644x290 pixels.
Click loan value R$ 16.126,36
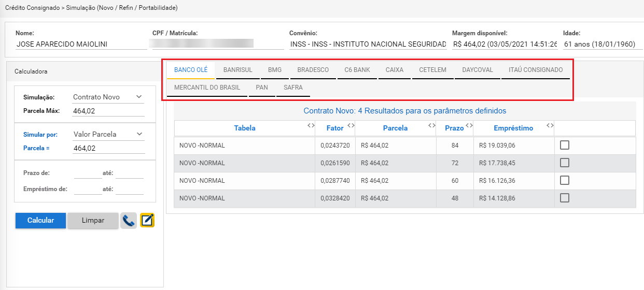(498, 181)
